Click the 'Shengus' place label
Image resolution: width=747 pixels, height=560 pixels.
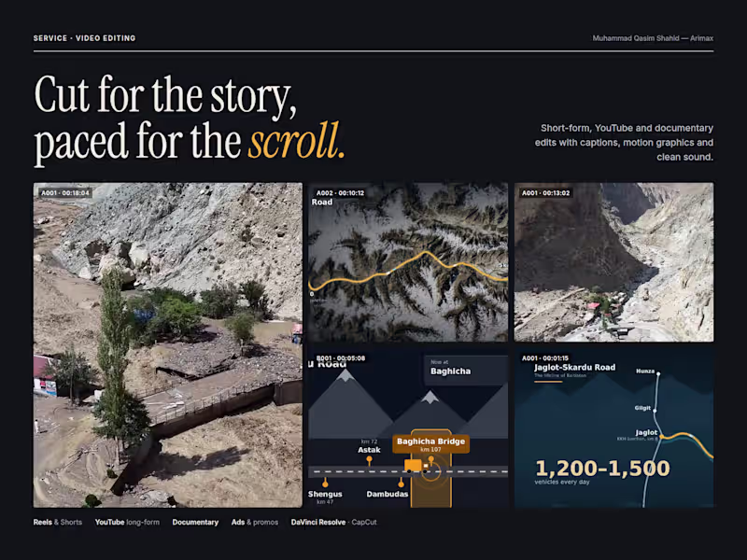[325, 494]
